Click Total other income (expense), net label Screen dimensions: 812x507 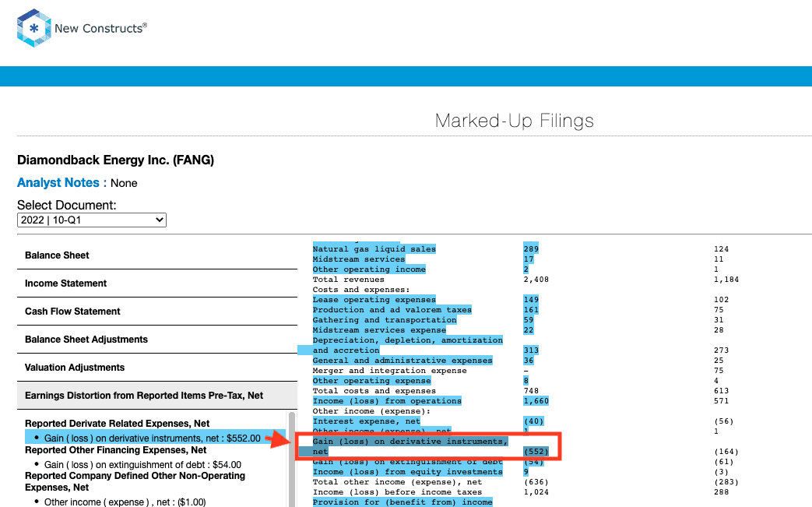tap(397, 482)
